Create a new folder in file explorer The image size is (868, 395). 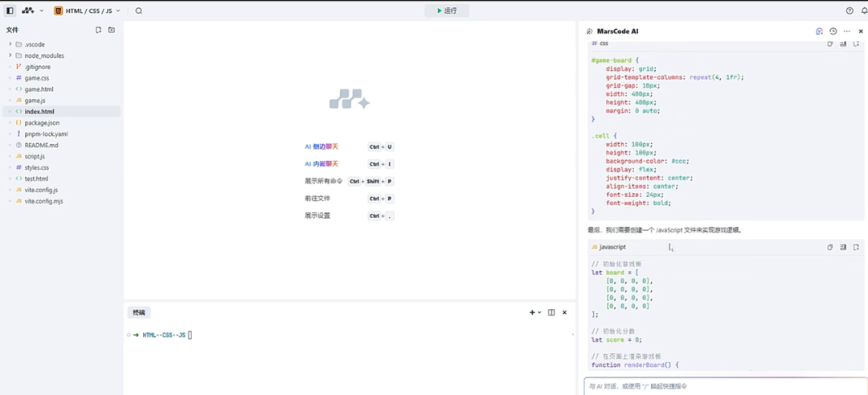[x=111, y=30]
